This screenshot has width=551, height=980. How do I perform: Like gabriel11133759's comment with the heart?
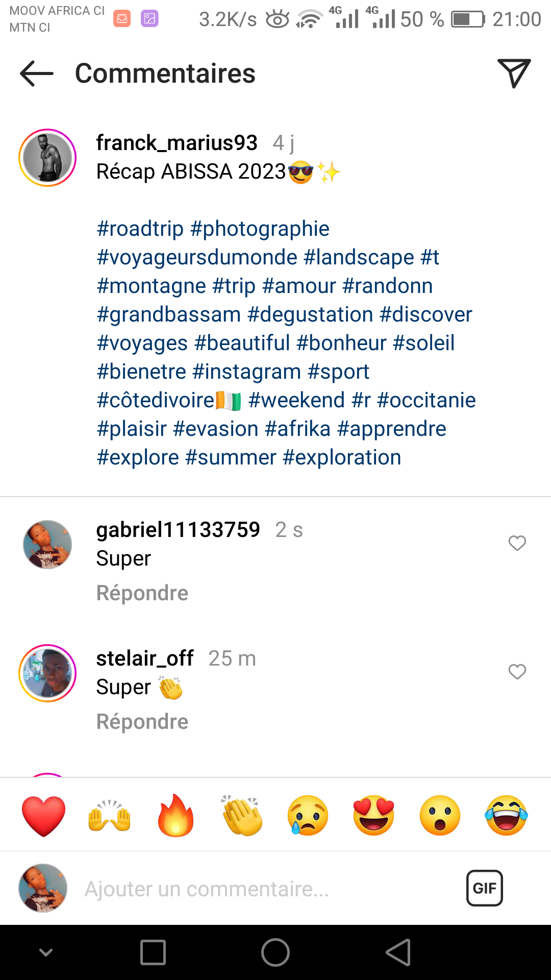pos(517,543)
